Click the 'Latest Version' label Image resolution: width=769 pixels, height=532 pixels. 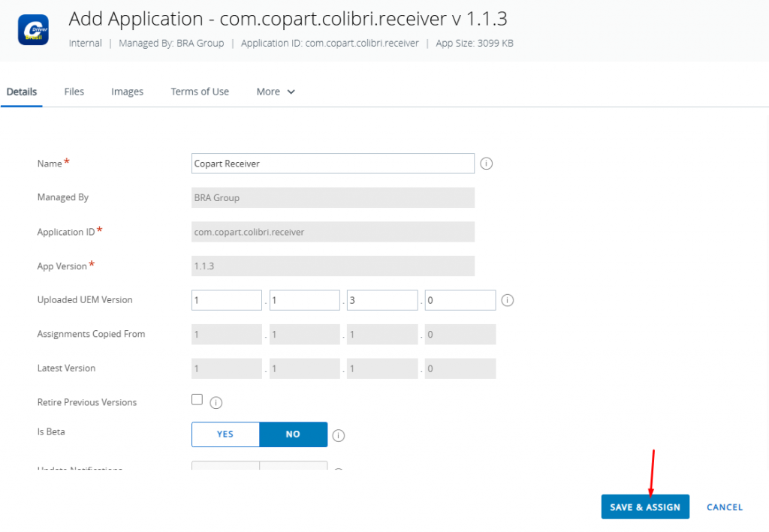coord(66,368)
